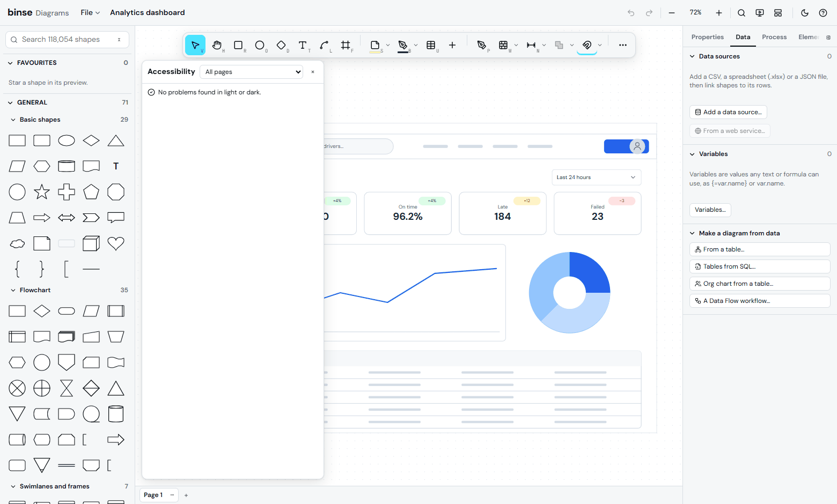Pick the rectangle drawing tool
Viewport: 837px width, 504px height.
click(x=238, y=45)
